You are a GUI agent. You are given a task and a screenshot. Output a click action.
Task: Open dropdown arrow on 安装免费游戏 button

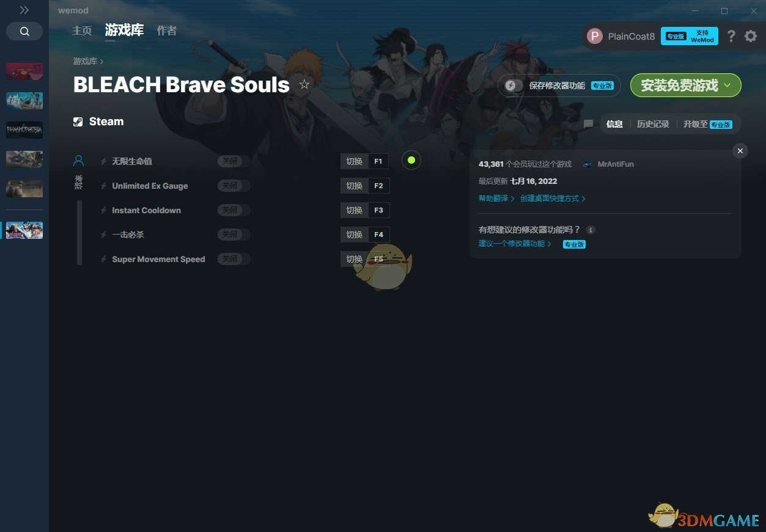point(727,85)
